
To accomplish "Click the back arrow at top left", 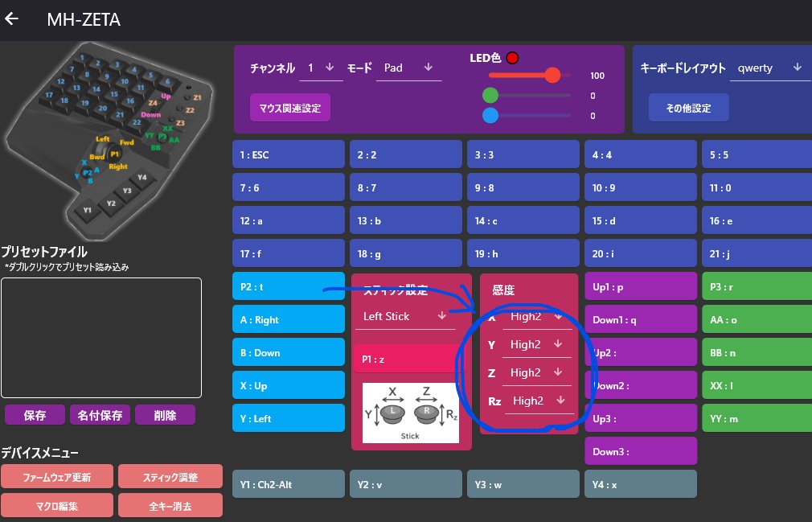I will 12,18.
